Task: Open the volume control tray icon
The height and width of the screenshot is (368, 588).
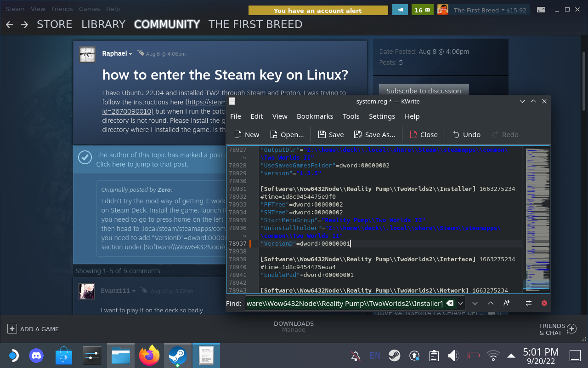Action: [x=453, y=356]
